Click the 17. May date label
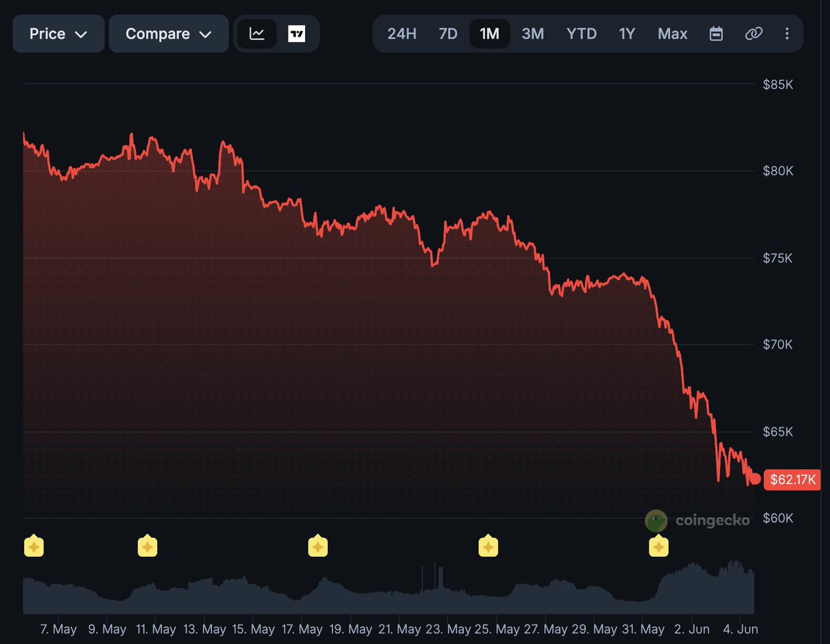This screenshot has width=830, height=644. (x=302, y=629)
